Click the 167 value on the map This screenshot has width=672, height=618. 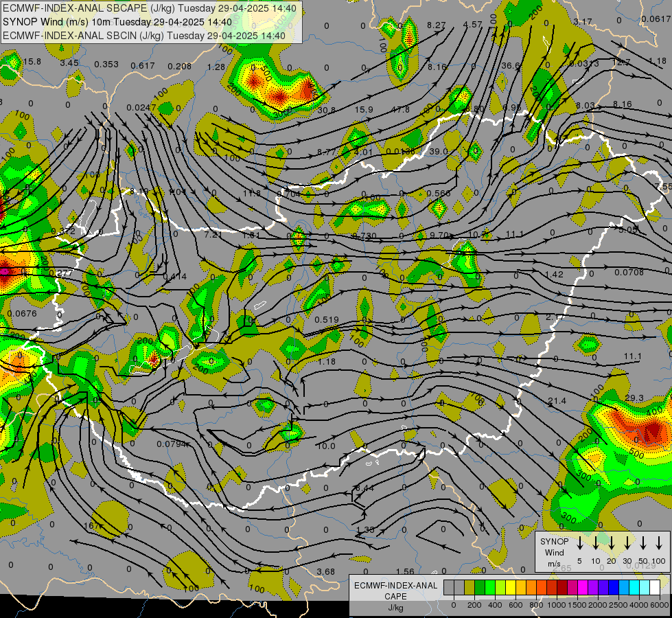[91, 526]
